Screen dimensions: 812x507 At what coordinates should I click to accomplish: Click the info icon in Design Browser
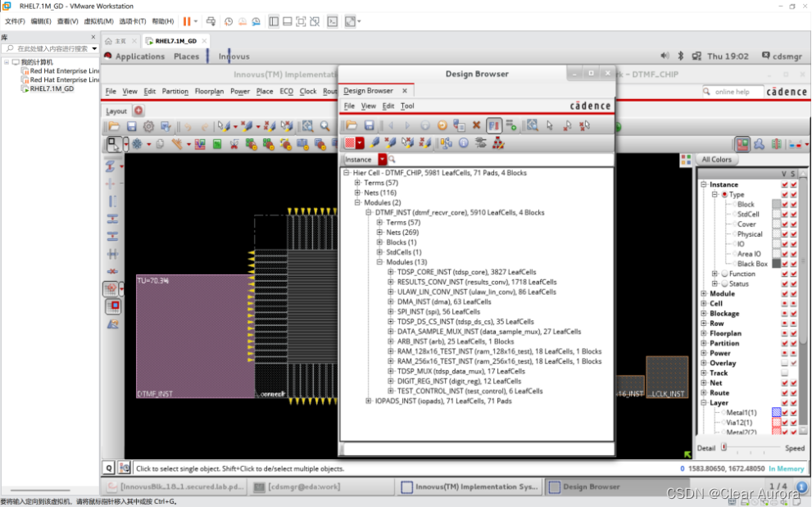coord(464,143)
